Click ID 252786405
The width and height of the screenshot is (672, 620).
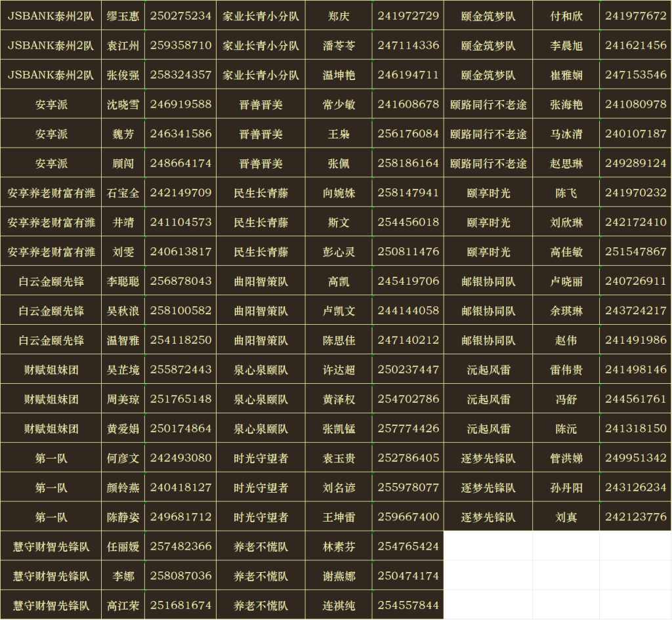click(x=408, y=458)
